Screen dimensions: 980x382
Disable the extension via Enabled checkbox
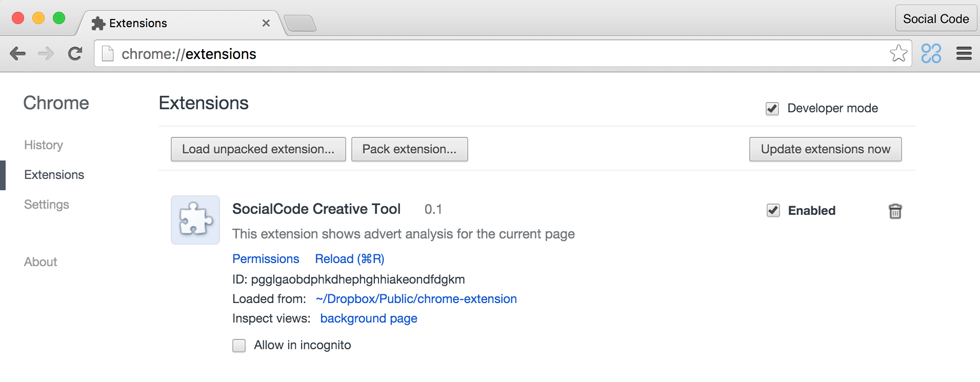(x=773, y=210)
